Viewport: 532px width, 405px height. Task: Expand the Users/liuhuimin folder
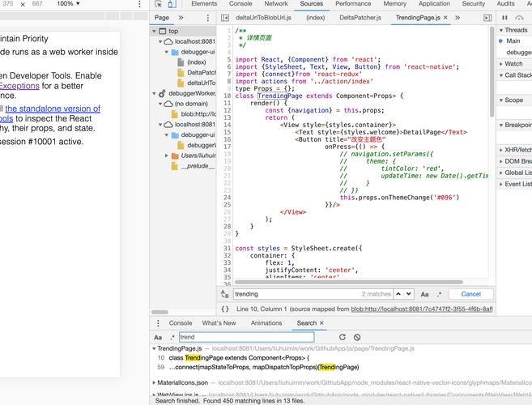[167, 156]
